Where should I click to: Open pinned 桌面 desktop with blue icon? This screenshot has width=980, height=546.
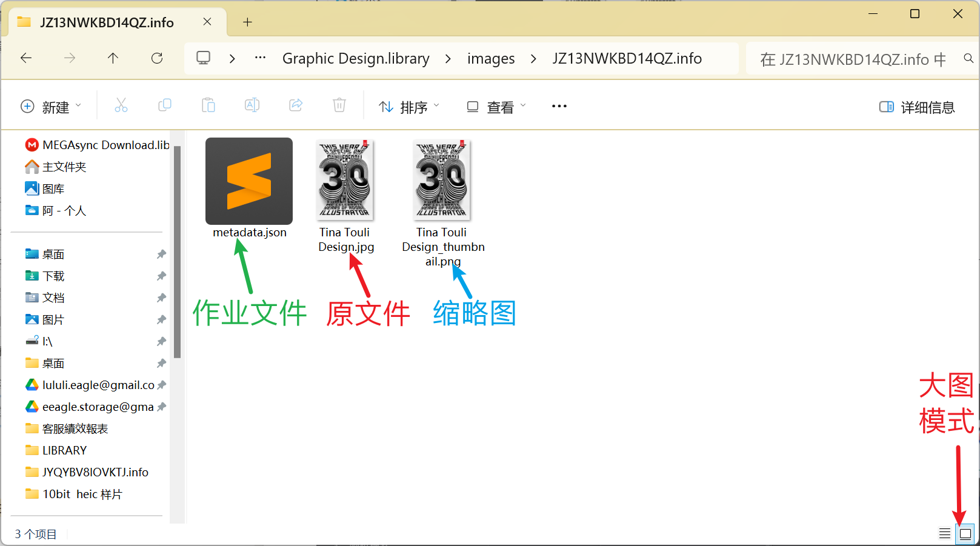[45, 254]
